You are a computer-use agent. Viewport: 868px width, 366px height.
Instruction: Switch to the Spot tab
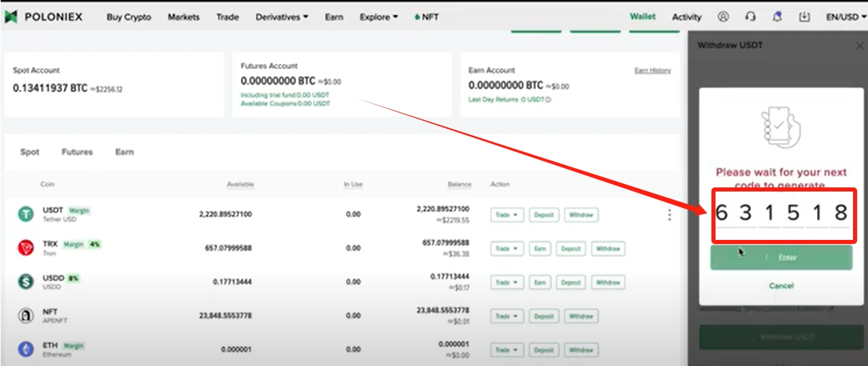tap(29, 152)
